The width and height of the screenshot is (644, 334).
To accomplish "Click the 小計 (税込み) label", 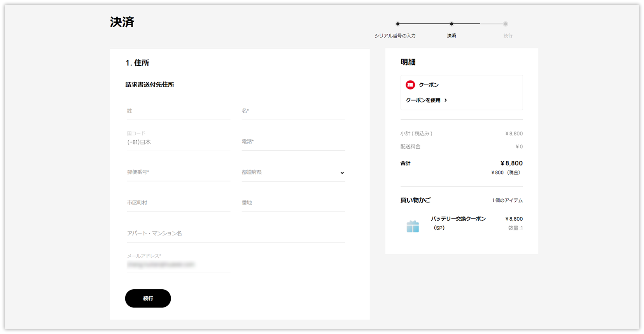I will click(x=416, y=134).
